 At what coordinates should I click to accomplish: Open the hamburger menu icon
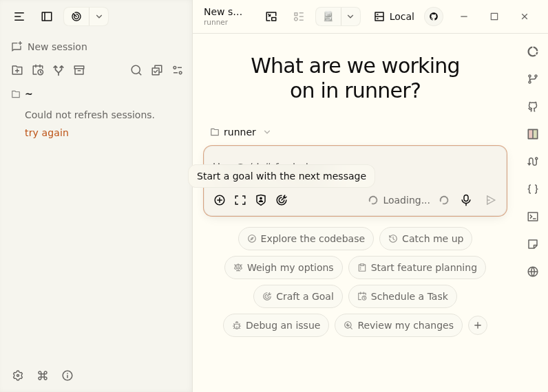tap(19, 17)
